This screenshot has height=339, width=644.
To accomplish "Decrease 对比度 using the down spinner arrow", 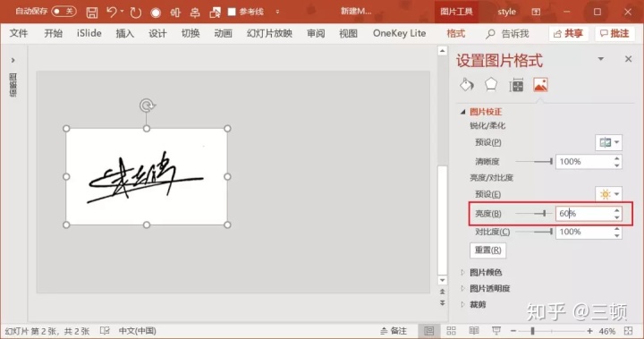I will click(x=617, y=235).
